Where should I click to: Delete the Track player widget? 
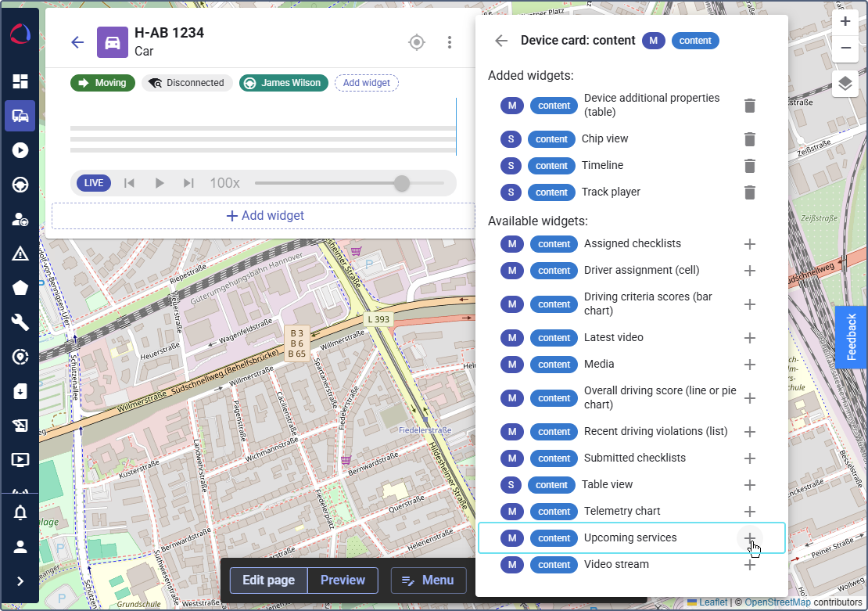749,192
